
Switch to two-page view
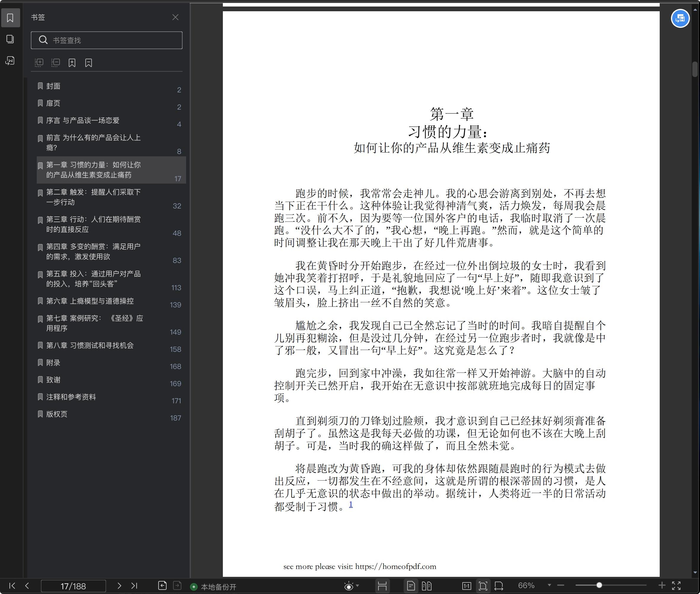(x=427, y=586)
